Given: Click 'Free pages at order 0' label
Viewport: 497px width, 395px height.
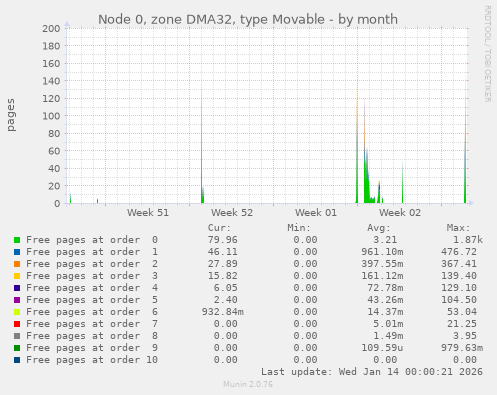Looking at the screenshot, I should (92, 240).
